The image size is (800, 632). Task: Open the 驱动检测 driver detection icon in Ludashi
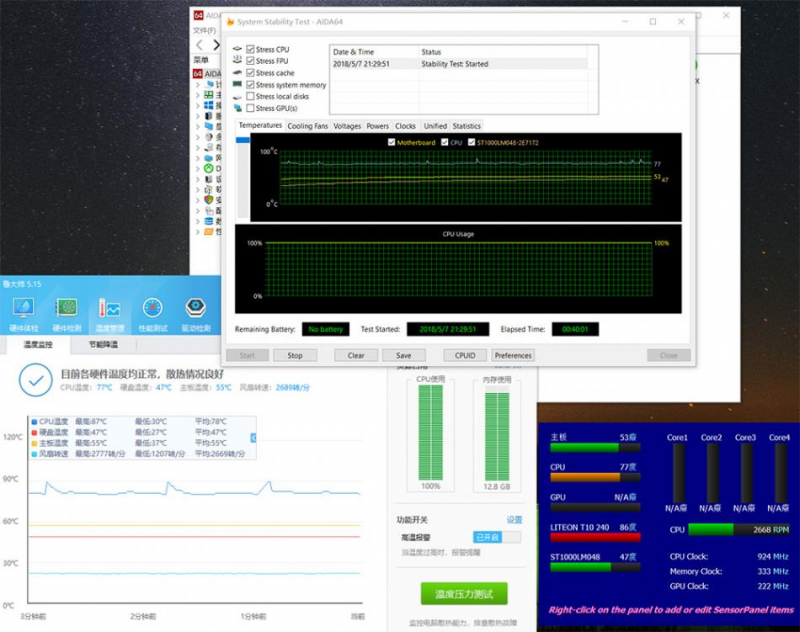click(x=196, y=314)
